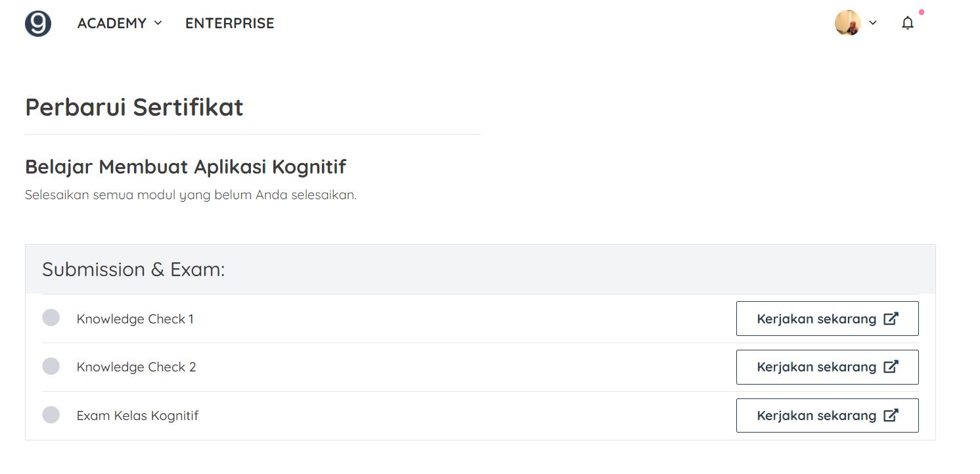Click the Exam Kelas Kognitif status circle

tap(51, 415)
